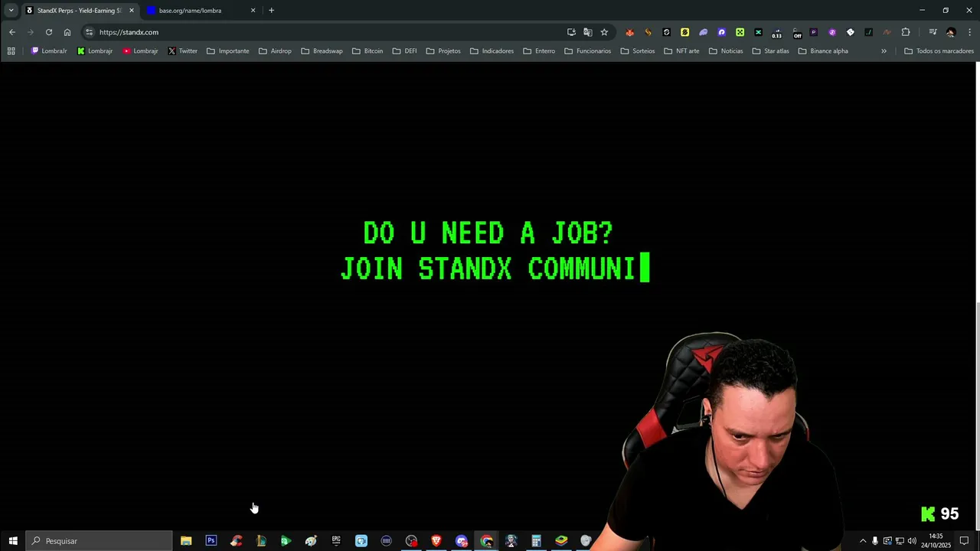Open the MetaMask fox extension
Viewport: 980px width, 551px height.
pyautogui.click(x=629, y=32)
